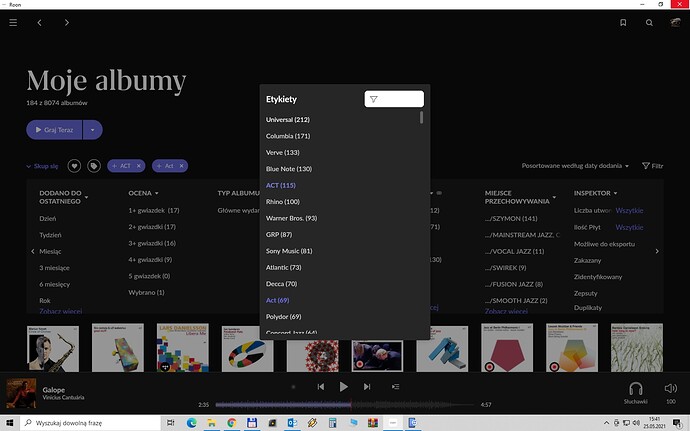Click the Etykiety popup scrollbar

click(422, 117)
